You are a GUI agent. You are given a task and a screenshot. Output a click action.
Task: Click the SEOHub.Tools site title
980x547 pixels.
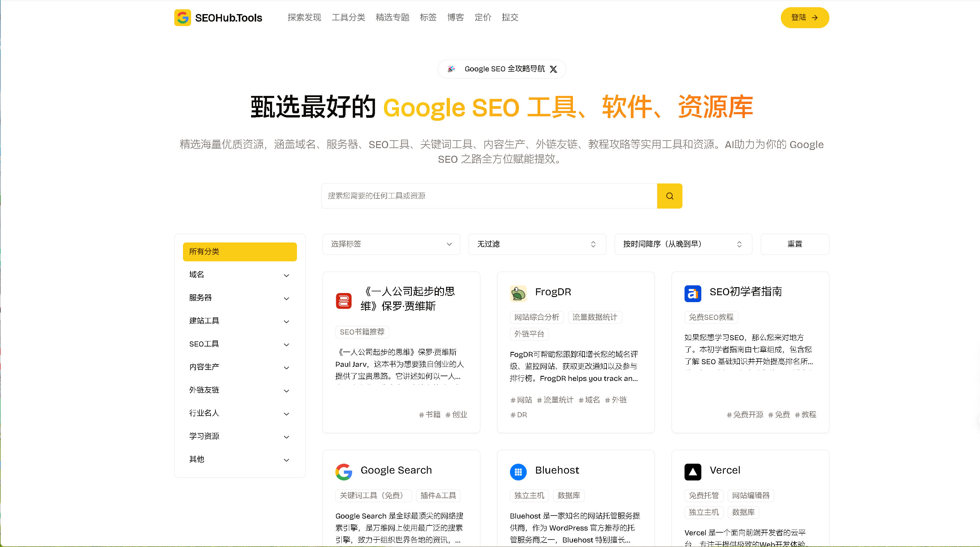[228, 18]
